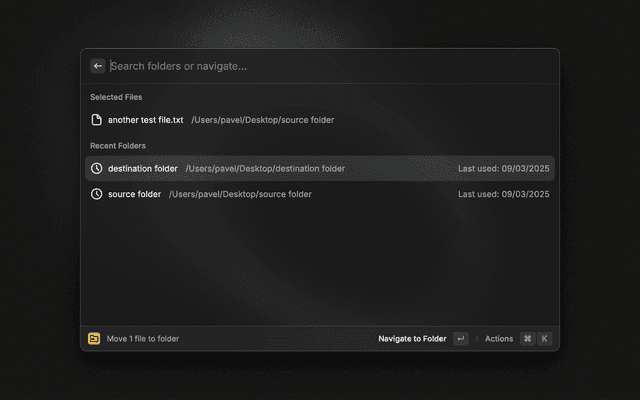Choose source folder in Recent Folders
Screen dimensions: 640x400
pyautogui.click(x=134, y=194)
